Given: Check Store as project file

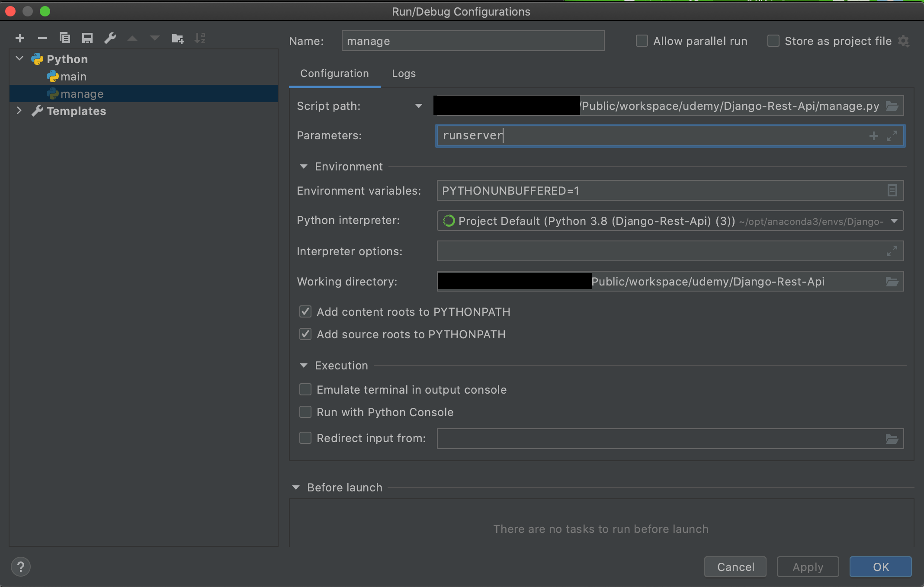Looking at the screenshot, I should tap(773, 41).
